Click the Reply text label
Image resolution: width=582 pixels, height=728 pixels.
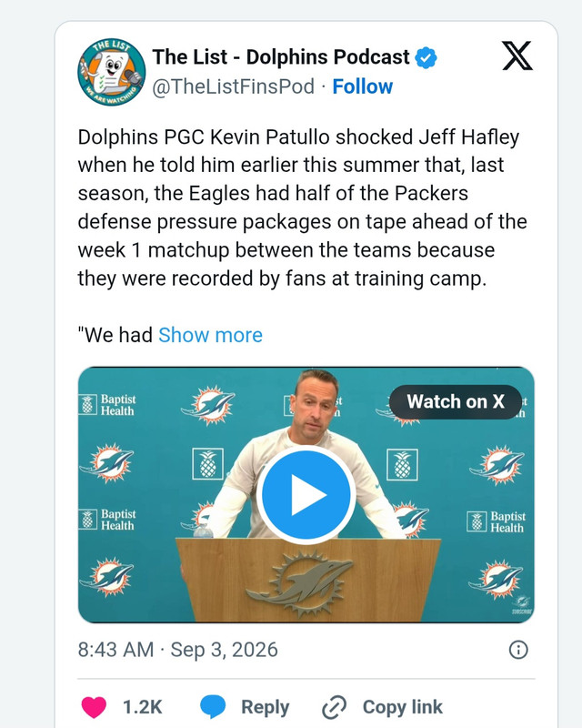tap(265, 707)
